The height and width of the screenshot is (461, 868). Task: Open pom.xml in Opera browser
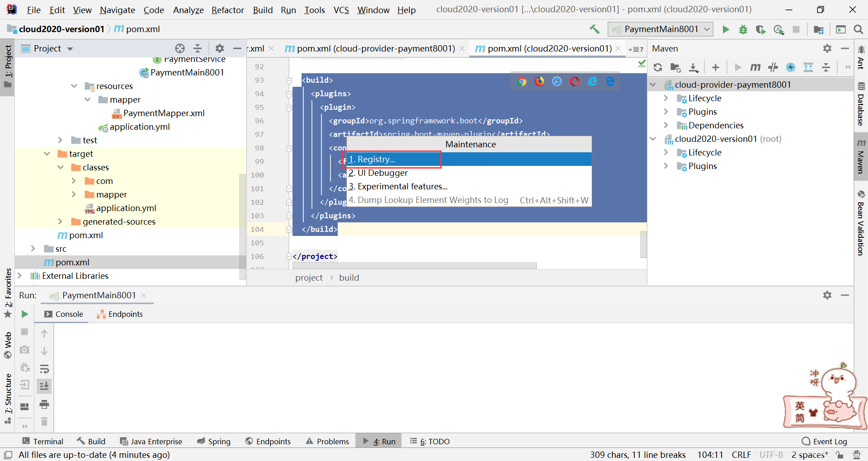[575, 81]
